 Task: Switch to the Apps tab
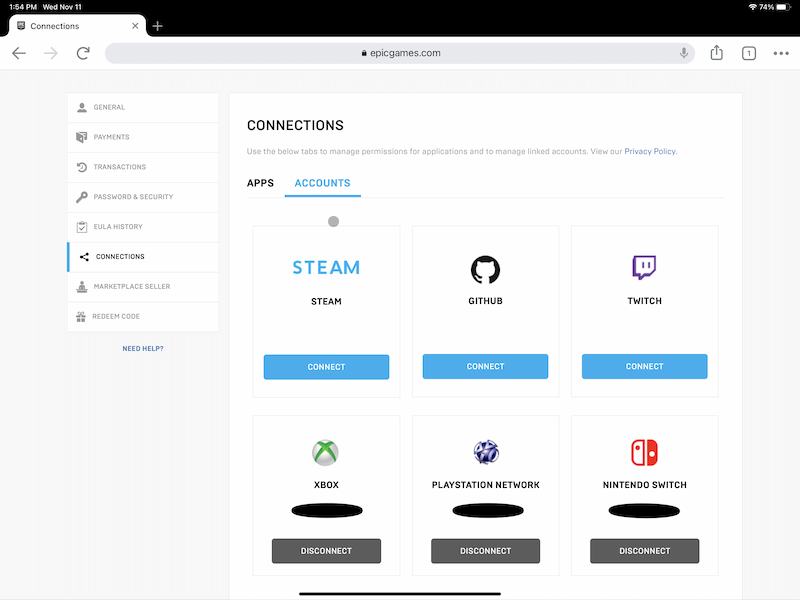[260, 183]
